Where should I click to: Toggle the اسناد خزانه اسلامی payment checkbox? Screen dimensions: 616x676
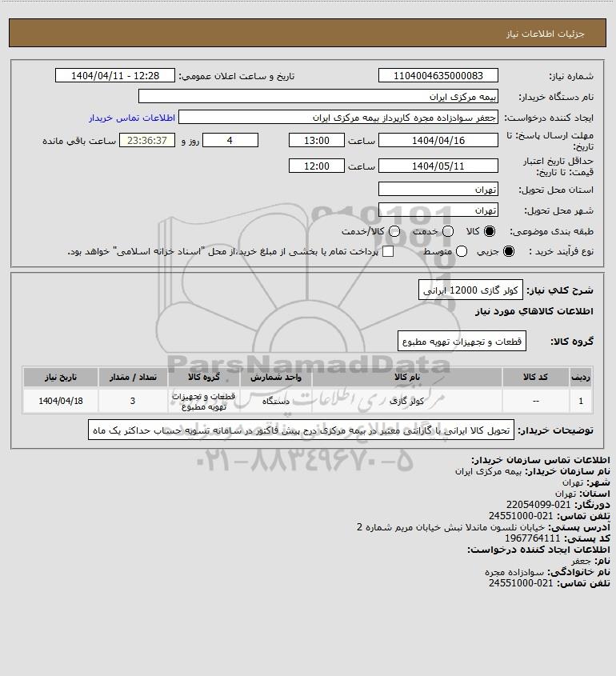388,251
